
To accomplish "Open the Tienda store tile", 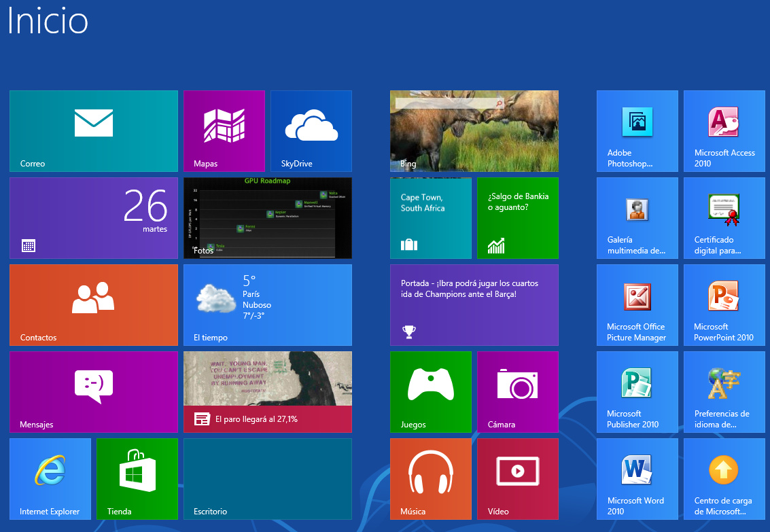I will pyautogui.click(x=137, y=479).
